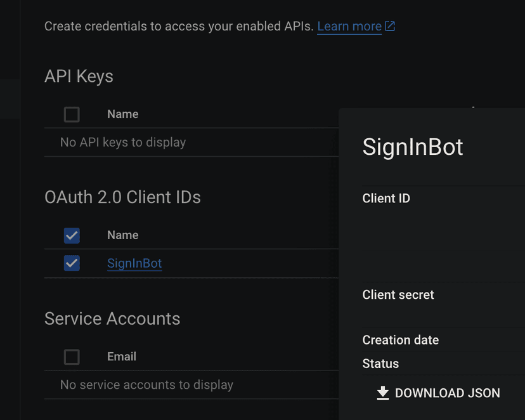This screenshot has width=525, height=420.
Task: Click the empty 'No API keys to display' row
Action: tap(123, 143)
